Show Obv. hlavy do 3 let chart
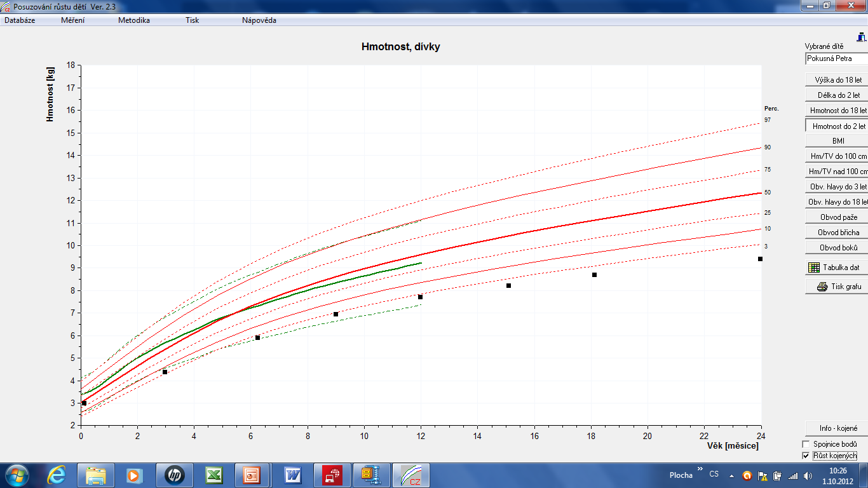The width and height of the screenshot is (868, 488). (x=836, y=187)
